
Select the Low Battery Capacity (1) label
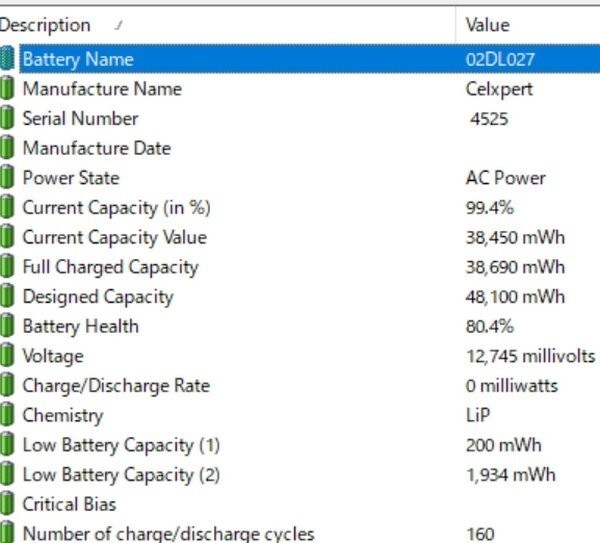coord(121,445)
